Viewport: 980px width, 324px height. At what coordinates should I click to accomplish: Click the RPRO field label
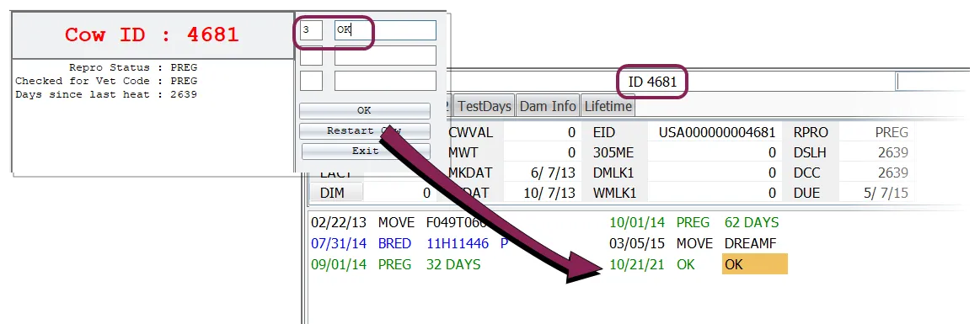(811, 132)
